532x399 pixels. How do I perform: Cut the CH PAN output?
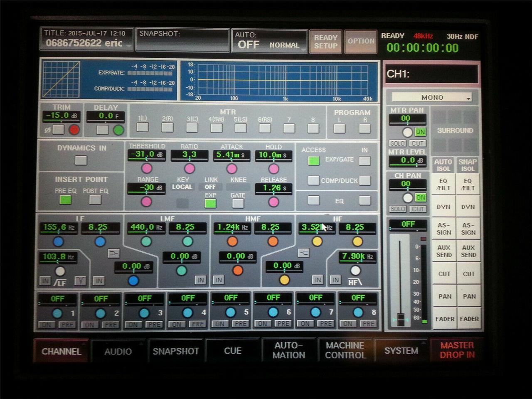coord(418,209)
